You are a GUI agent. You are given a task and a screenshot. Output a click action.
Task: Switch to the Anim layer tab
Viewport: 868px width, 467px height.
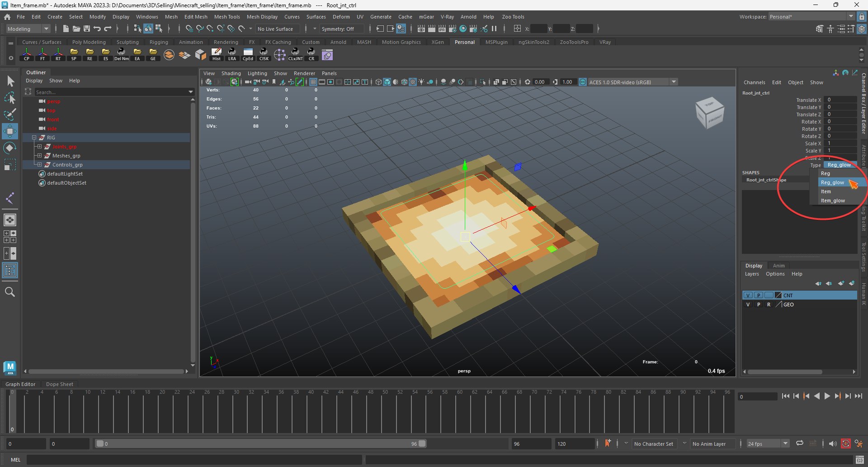click(778, 266)
